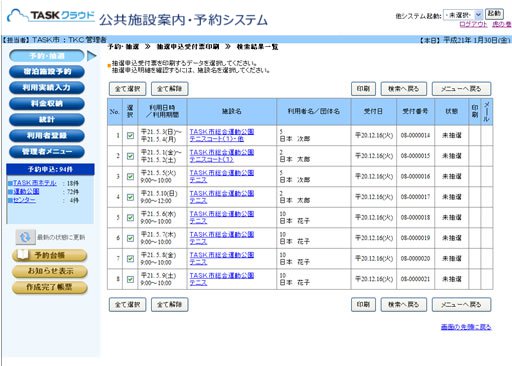Open the 料金収納 menu item
Screen dimensions: 512x366
47,103
